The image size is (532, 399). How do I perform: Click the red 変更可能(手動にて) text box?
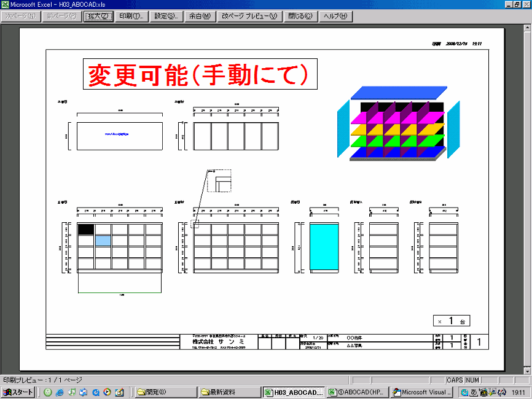(200, 74)
